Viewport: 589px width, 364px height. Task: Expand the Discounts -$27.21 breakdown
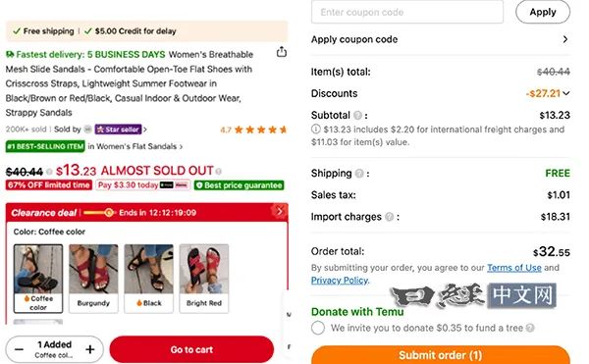[548, 93]
